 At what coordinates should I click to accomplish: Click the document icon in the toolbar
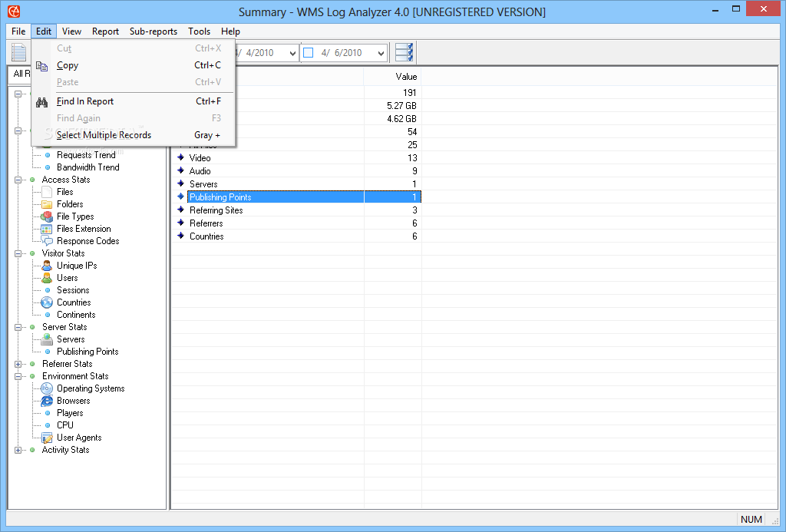pos(18,52)
